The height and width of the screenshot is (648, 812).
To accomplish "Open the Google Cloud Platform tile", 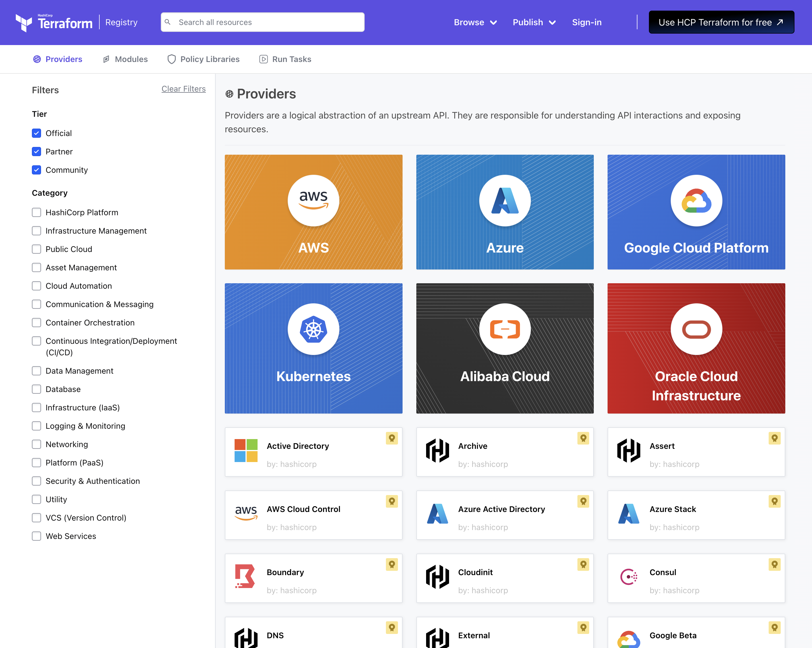I will pos(696,212).
